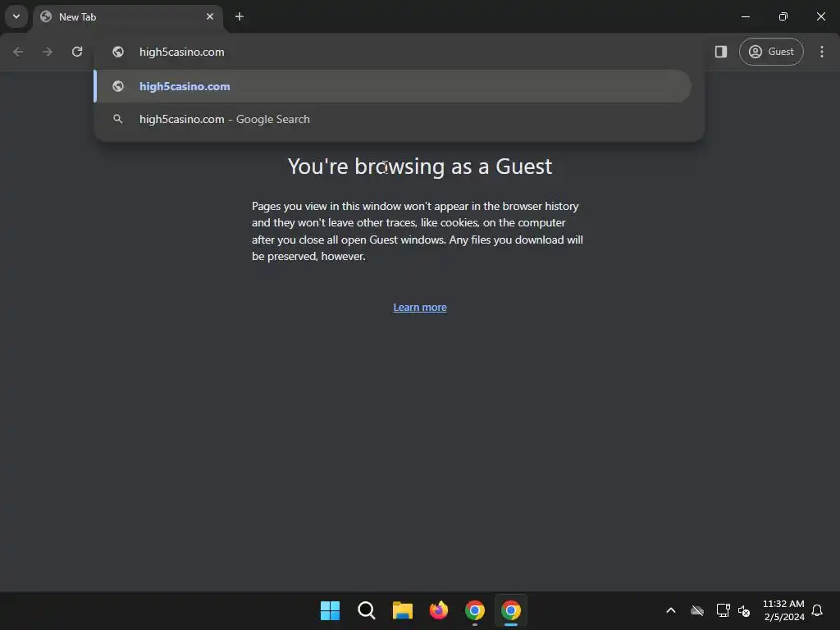
Task: Reload the page with the refresh icon
Action: [77, 52]
